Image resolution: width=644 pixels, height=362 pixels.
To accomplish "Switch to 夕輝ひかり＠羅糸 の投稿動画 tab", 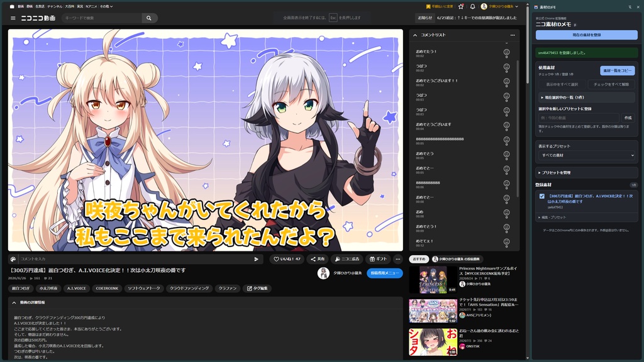I will click(x=457, y=260).
